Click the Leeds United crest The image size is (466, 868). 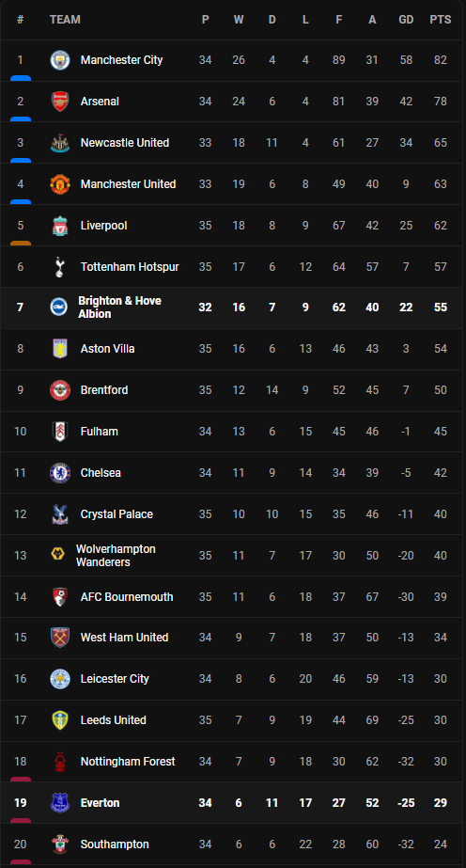(x=60, y=720)
